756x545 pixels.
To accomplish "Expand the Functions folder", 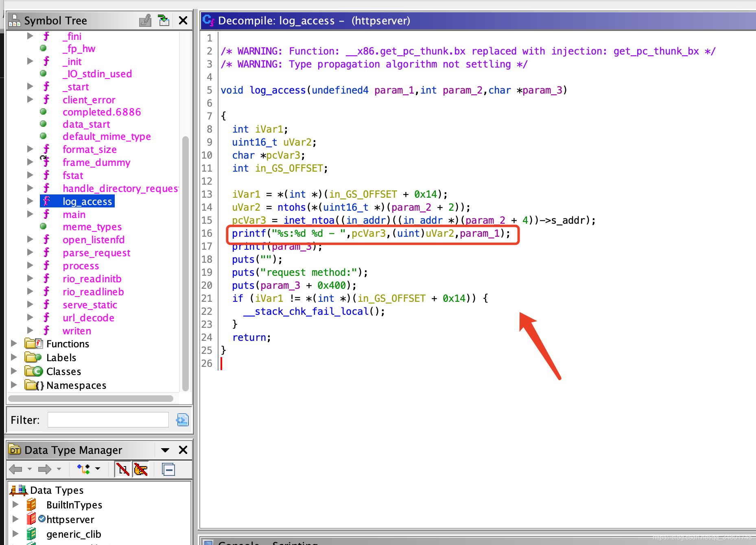I will coord(14,343).
